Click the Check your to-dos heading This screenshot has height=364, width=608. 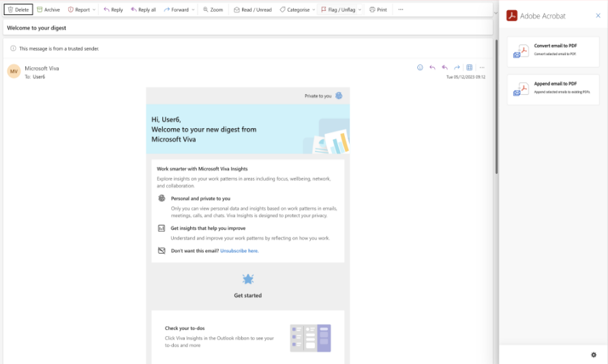coord(185,329)
